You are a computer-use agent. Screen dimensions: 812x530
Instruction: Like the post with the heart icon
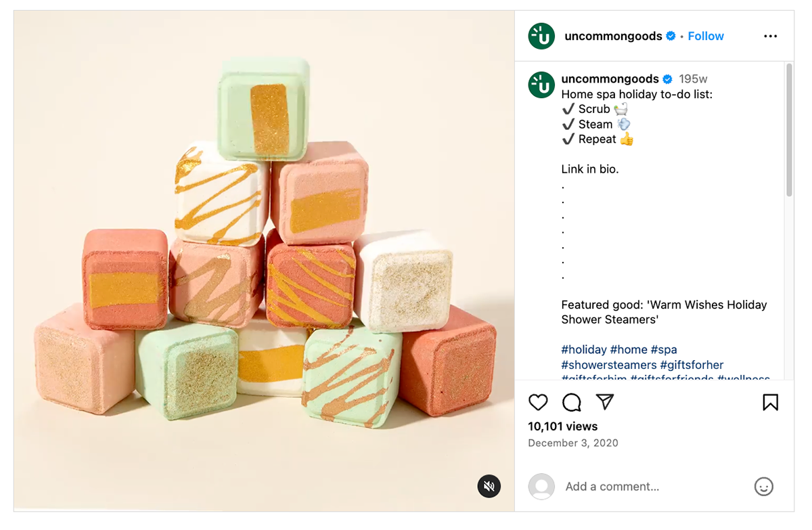coord(538,403)
